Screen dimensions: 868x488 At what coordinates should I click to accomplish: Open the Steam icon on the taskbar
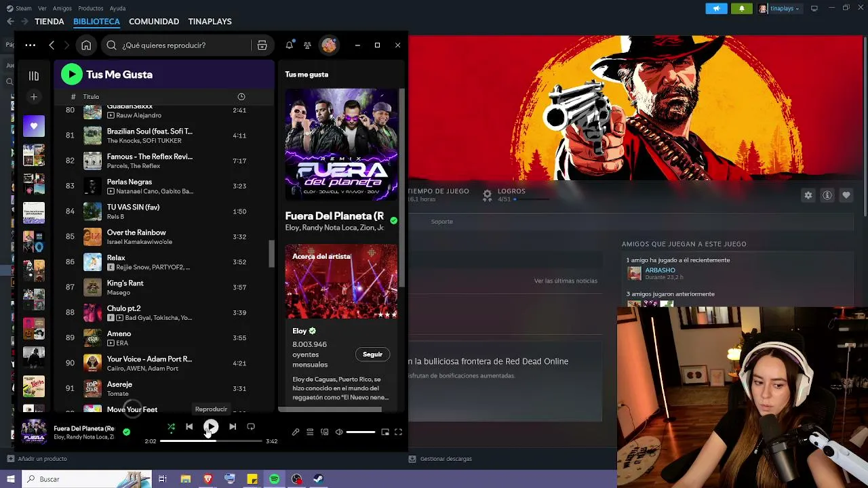tap(318, 479)
